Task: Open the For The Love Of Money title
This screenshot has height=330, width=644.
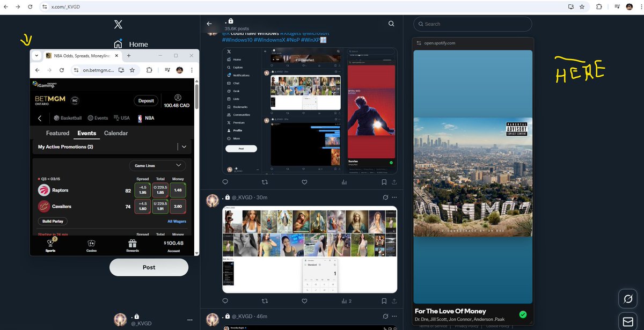Action: (450, 311)
